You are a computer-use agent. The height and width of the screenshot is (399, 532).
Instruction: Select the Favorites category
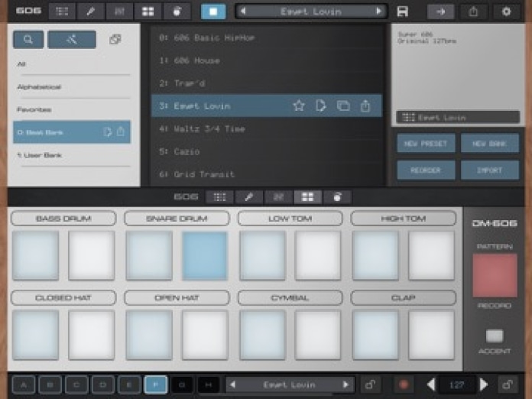(x=71, y=109)
